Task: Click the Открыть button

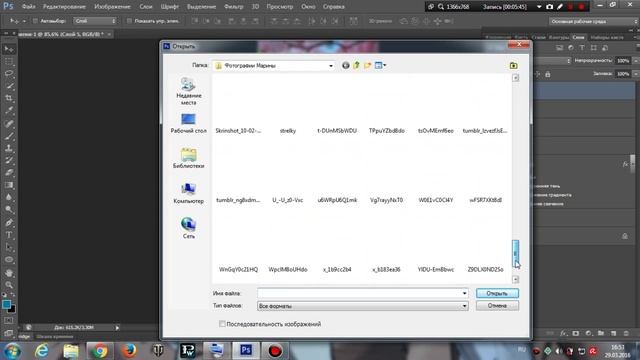Action: (x=497, y=293)
